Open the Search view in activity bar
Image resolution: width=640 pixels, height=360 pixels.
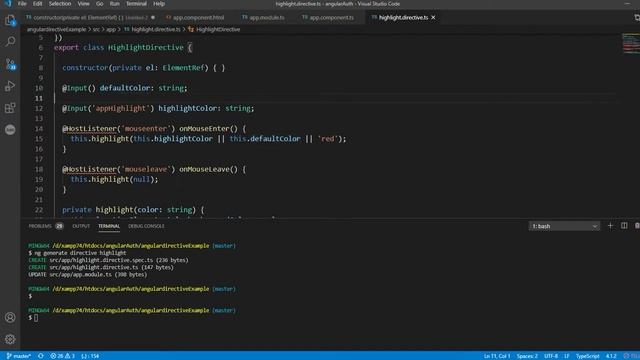10,42
